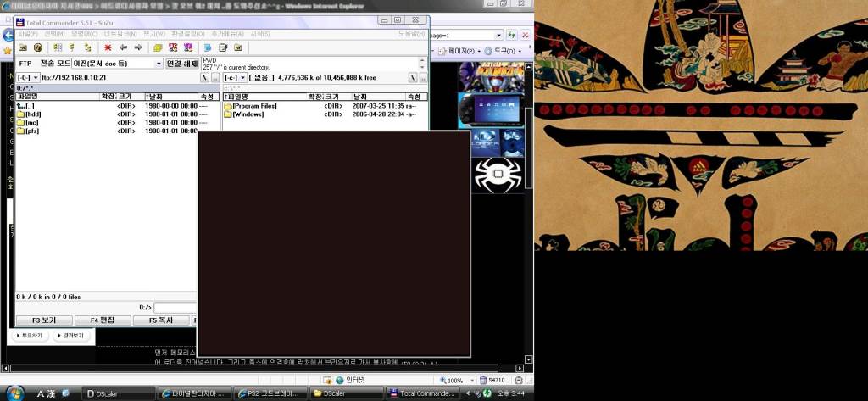Go back using the left arrow icon
Image resolution: width=868 pixels, height=401 pixels.
pos(123,47)
